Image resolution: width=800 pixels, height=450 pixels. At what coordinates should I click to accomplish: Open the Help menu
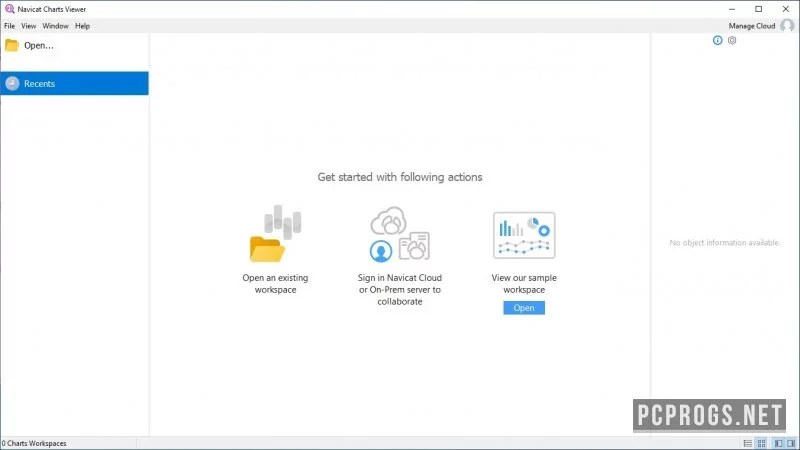point(82,26)
